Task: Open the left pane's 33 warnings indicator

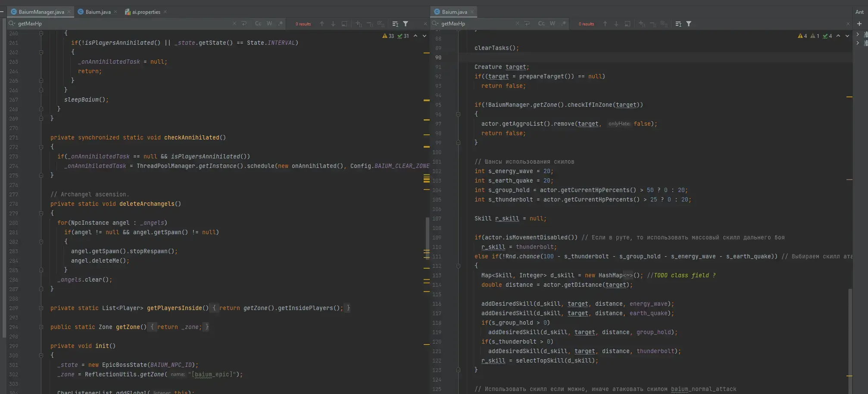Action: point(388,36)
